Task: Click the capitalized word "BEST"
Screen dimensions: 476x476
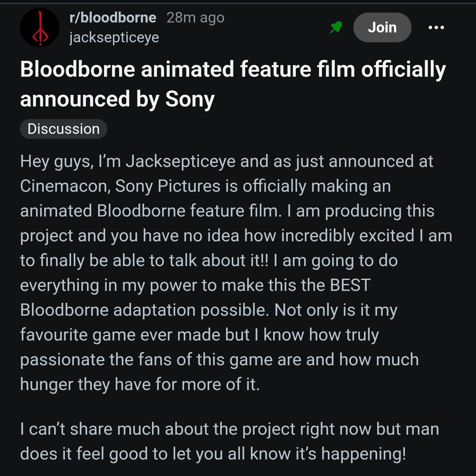Action: coord(350,285)
